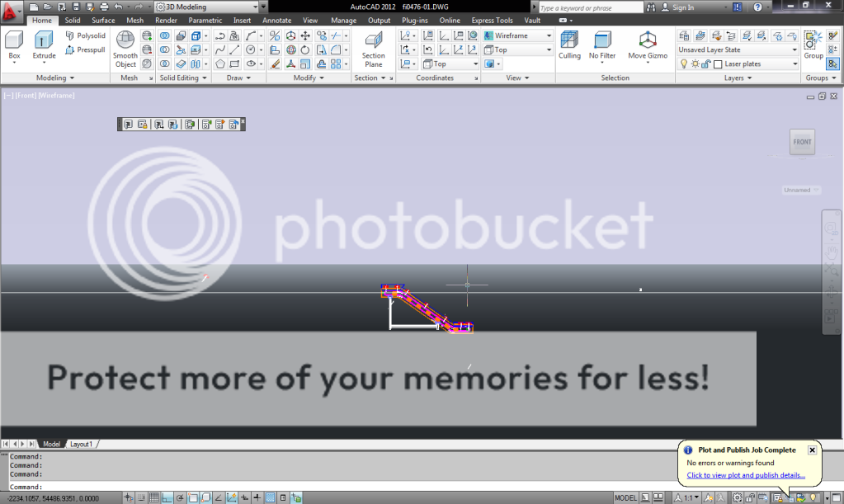Screen dimensions: 844x504
Task: Click the Laser plates layer color swatch
Action: tap(718, 64)
